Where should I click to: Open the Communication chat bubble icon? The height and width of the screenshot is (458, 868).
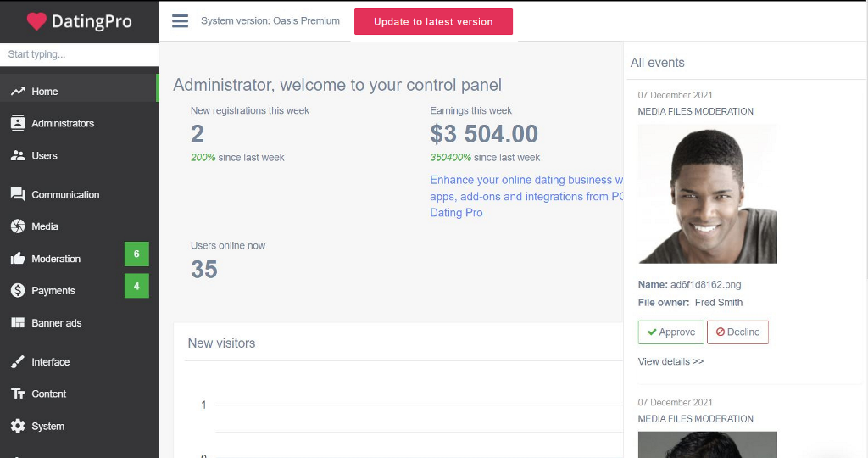[18, 194]
